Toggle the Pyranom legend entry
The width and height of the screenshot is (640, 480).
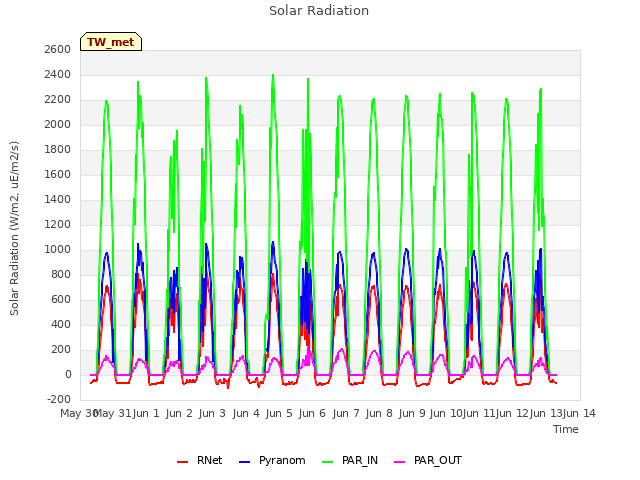(272, 460)
